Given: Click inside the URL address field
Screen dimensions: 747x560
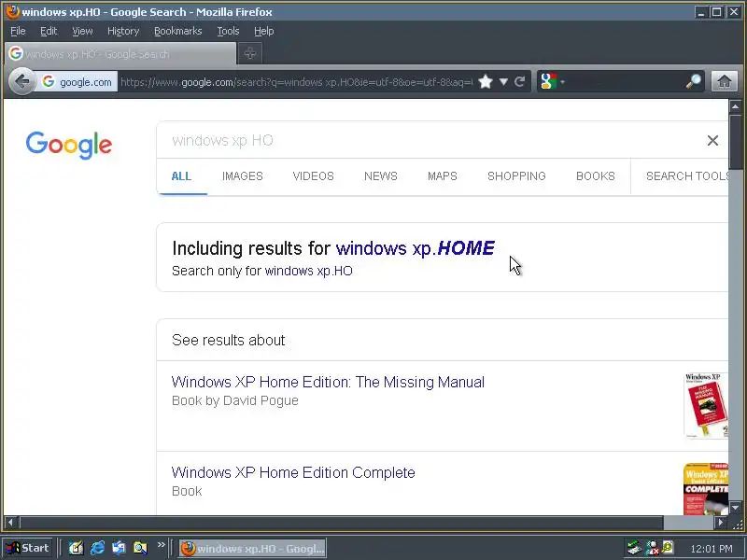Looking at the screenshot, I should (296, 82).
